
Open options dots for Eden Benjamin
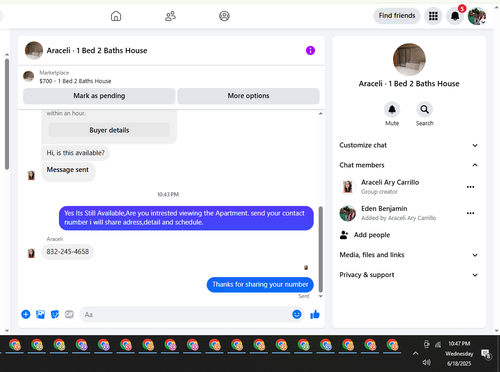click(x=470, y=213)
